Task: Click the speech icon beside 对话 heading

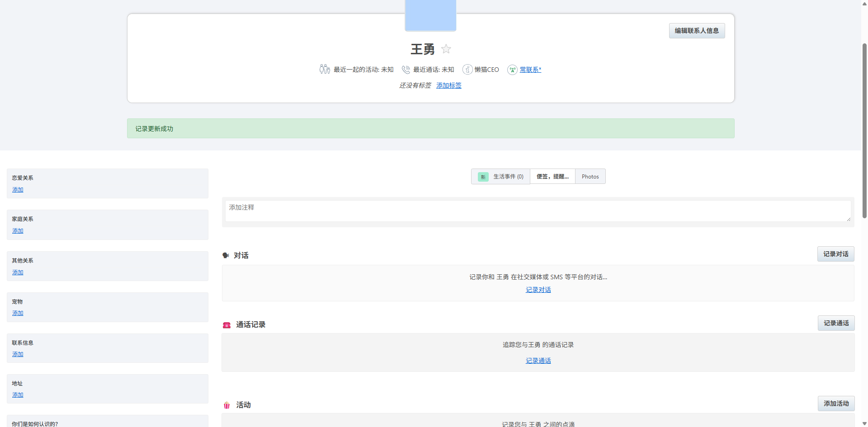Action: coord(226,255)
